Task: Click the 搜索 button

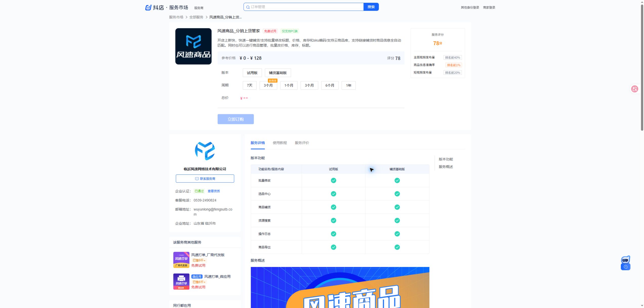Action: 371,7
